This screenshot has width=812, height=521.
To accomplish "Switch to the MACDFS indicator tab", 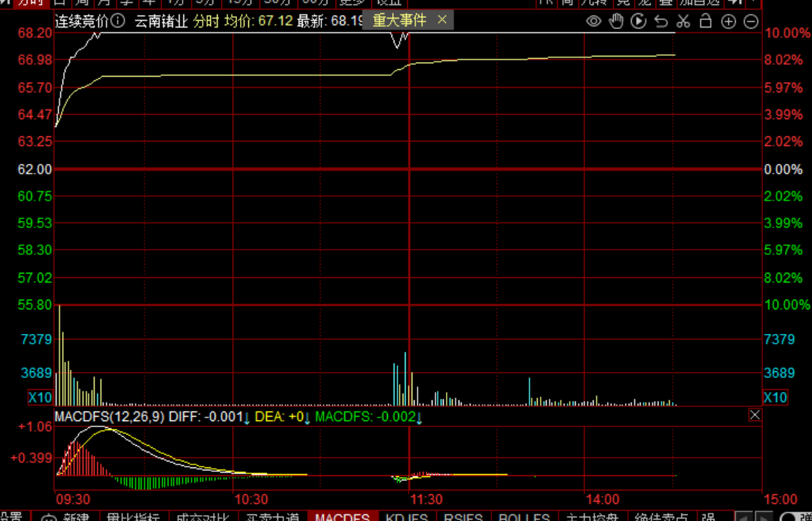I will click(342, 517).
